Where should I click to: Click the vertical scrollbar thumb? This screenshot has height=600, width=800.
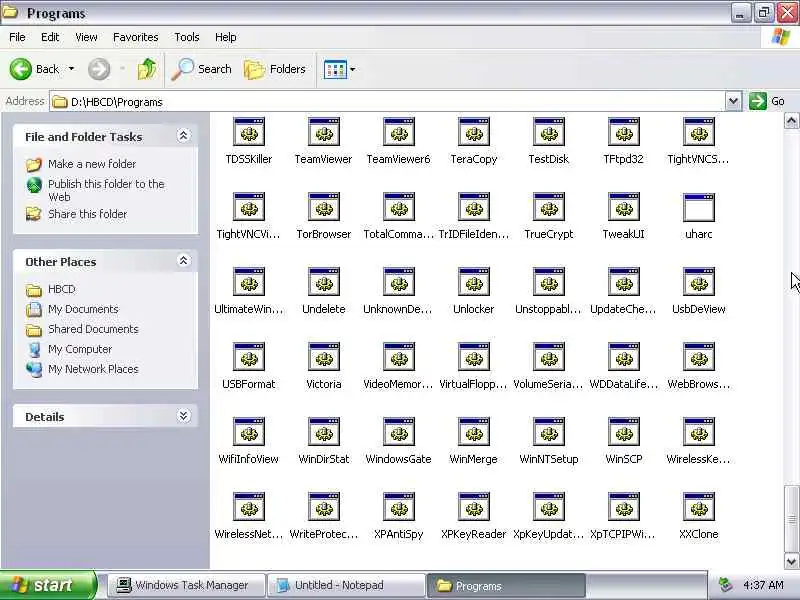791,519
